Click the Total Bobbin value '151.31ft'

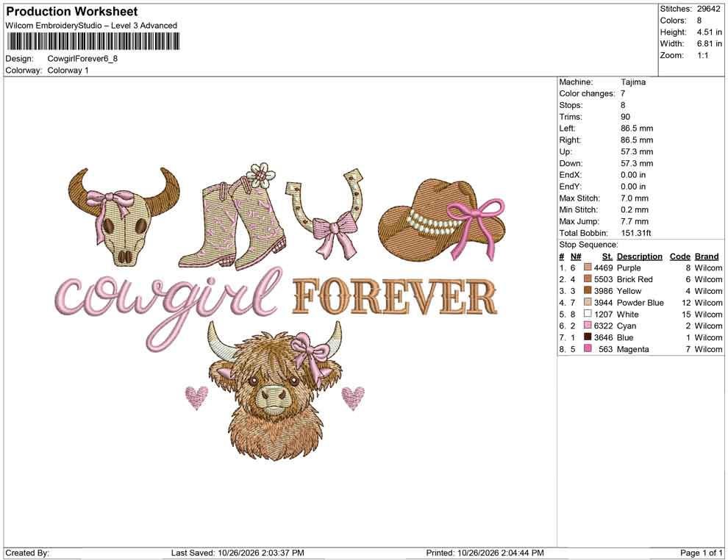tap(635, 233)
